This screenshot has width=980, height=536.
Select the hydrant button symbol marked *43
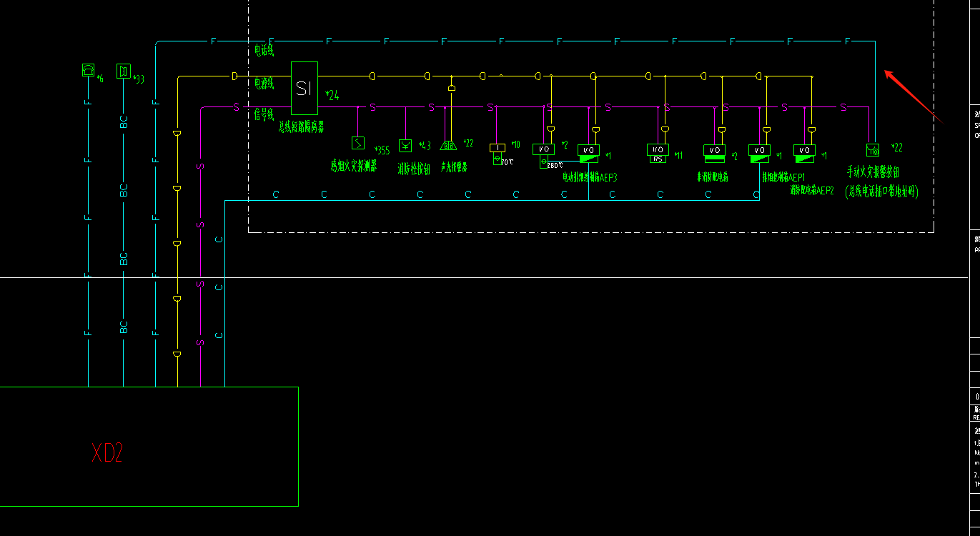tap(405, 146)
